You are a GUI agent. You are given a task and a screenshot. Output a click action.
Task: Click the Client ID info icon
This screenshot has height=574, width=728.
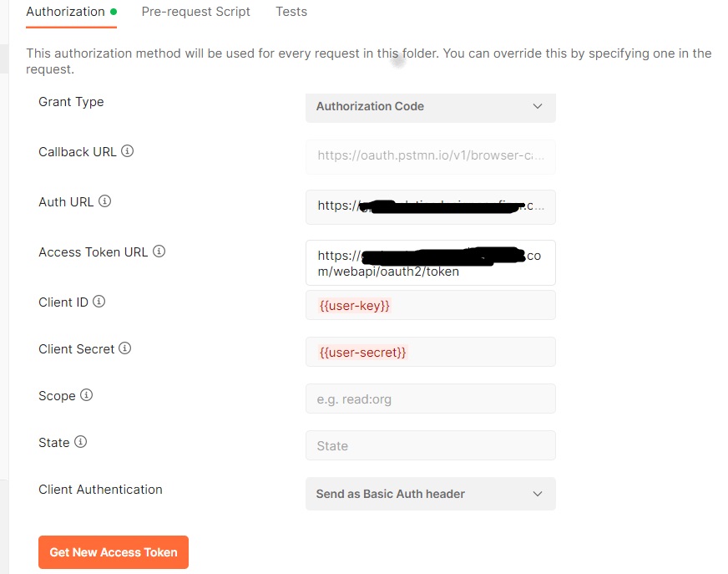pos(98,302)
